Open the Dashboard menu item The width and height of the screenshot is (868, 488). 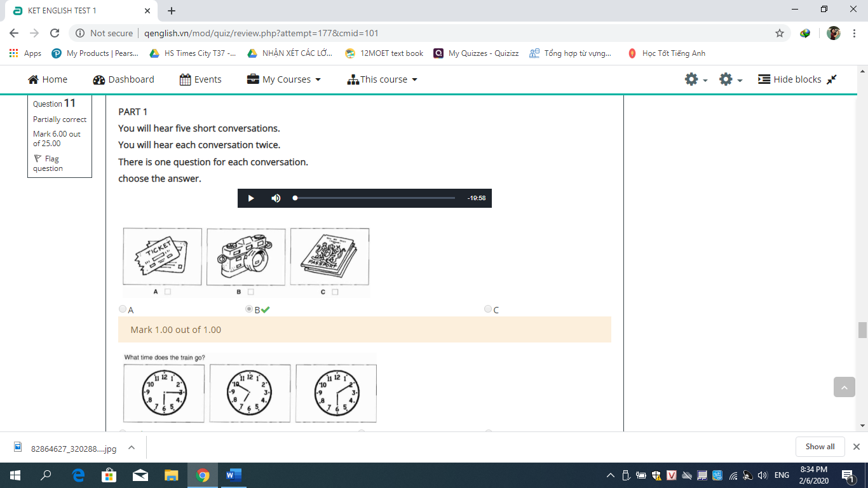click(x=123, y=79)
